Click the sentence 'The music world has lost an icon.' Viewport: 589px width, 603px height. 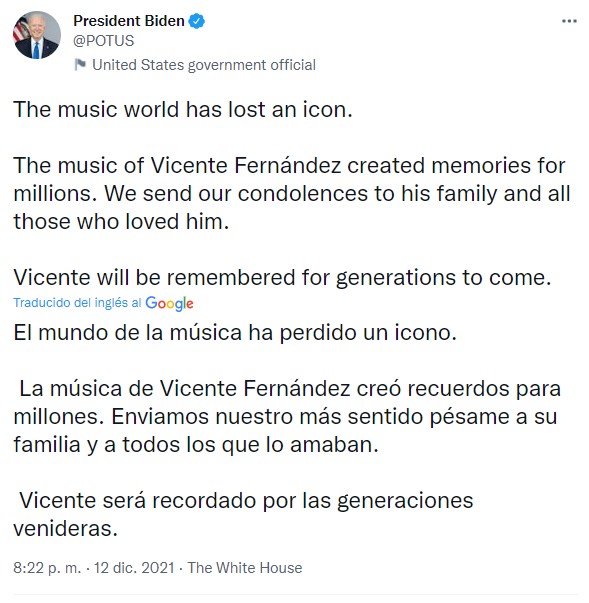(x=183, y=110)
